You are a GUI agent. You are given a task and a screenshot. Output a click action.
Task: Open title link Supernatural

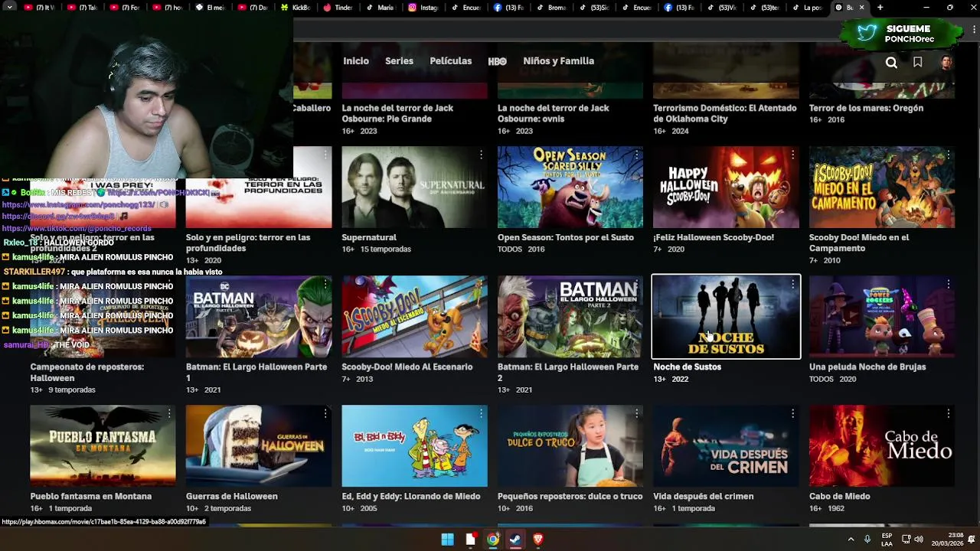[369, 237]
